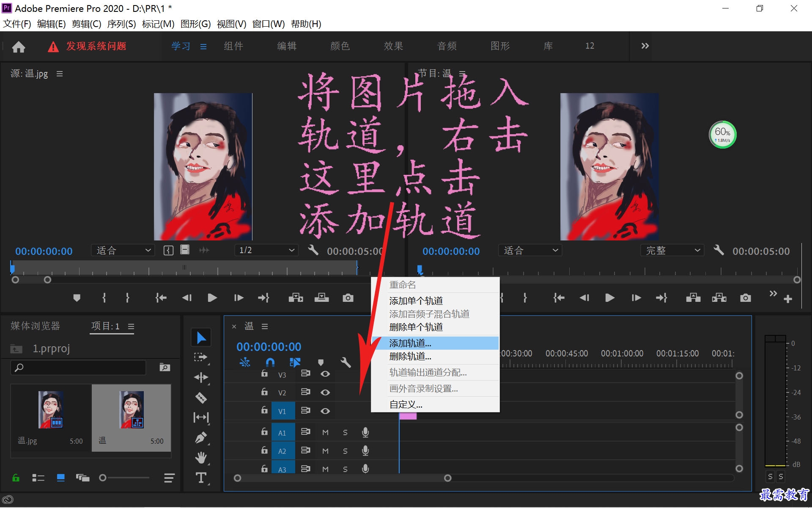
Task: Solo track A2
Action: (345, 451)
